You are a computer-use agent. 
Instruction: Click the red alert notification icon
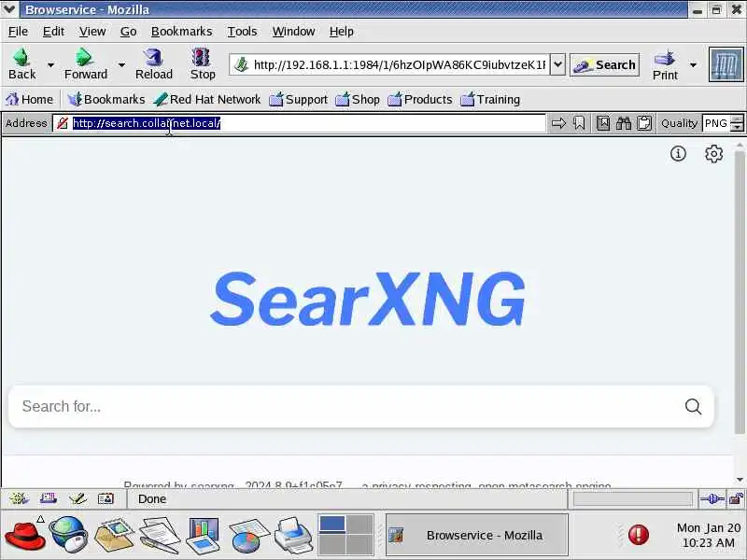(639, 534)
